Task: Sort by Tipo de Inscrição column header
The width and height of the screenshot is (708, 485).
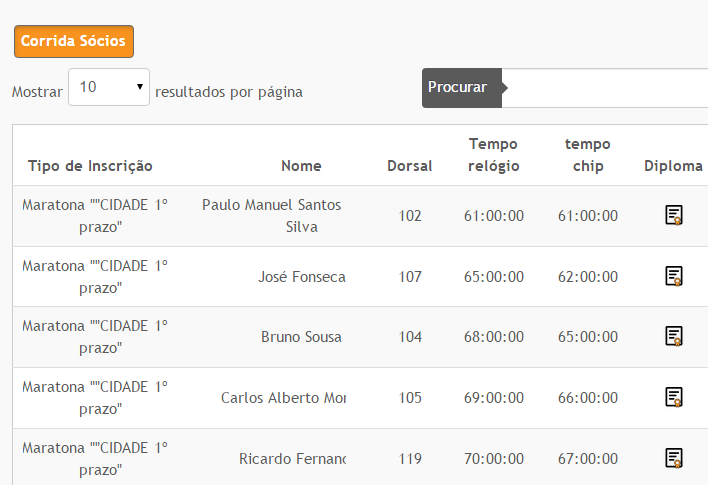Action: point(90,166)
